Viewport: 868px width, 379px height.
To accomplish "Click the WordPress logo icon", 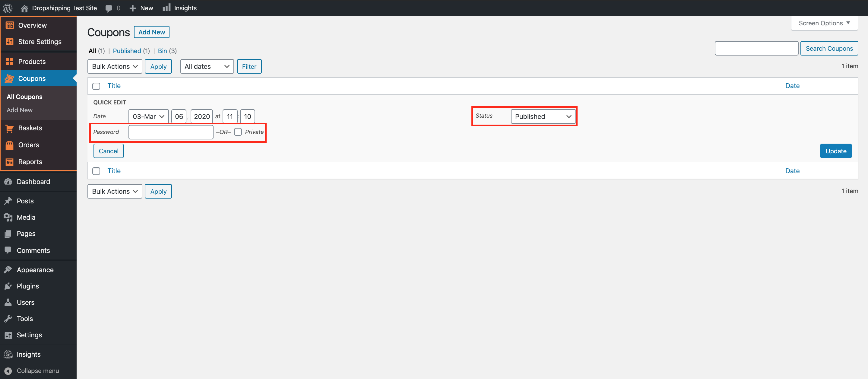I will point(8,8).
